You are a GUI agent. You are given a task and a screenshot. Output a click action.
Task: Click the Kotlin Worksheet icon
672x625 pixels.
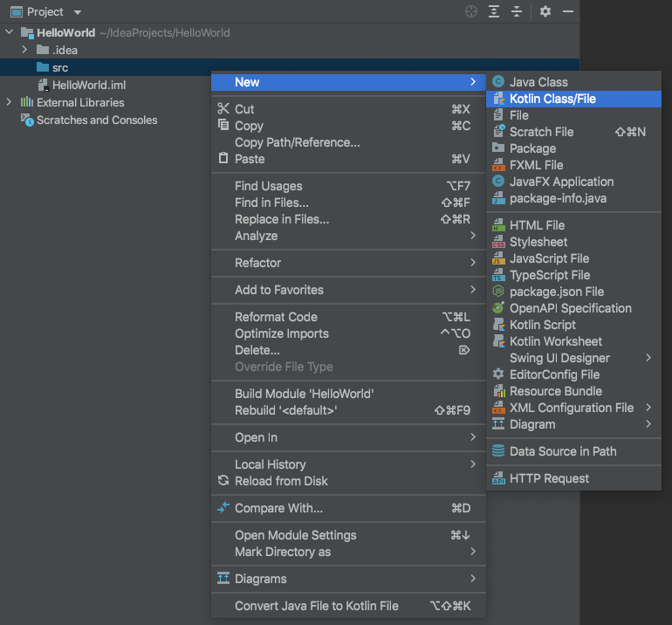(499, 341)
